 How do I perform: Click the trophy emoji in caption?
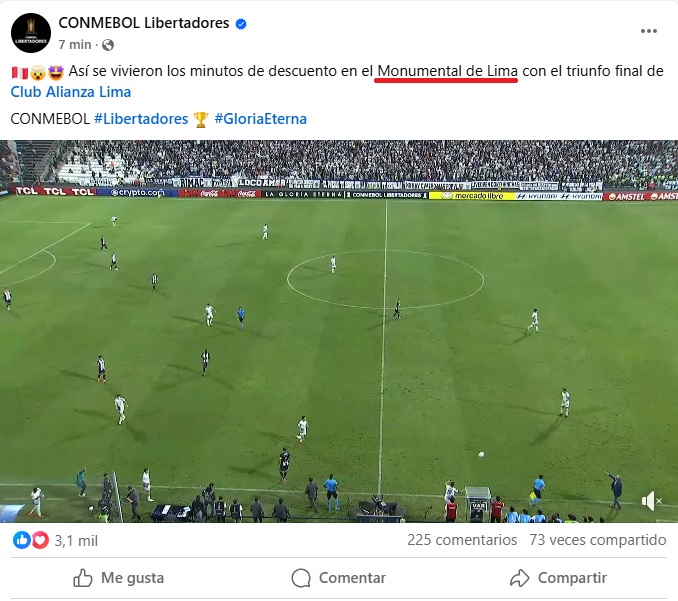(201, 119)
